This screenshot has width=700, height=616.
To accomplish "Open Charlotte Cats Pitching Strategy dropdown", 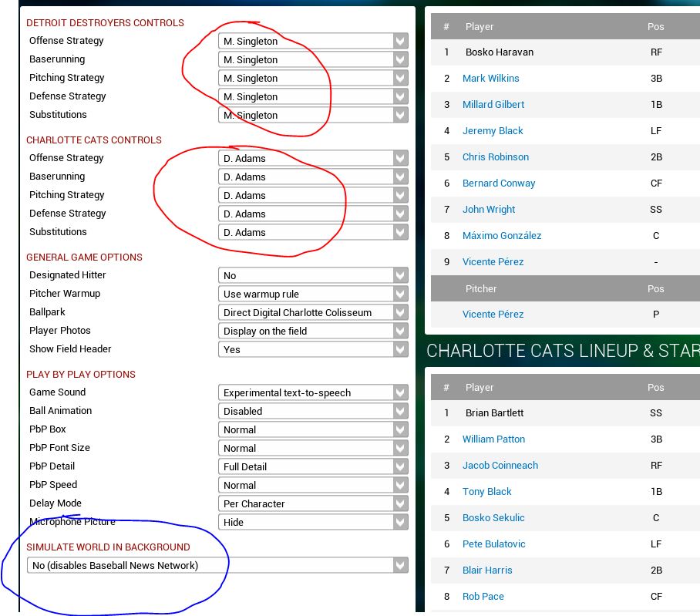I will [313, 196].
